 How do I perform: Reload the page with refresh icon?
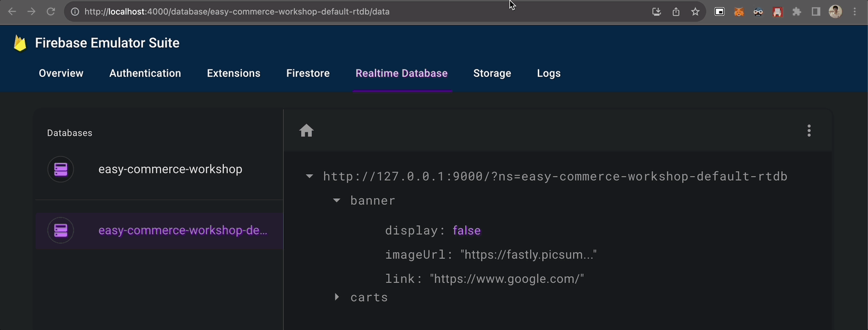(51, 11)
